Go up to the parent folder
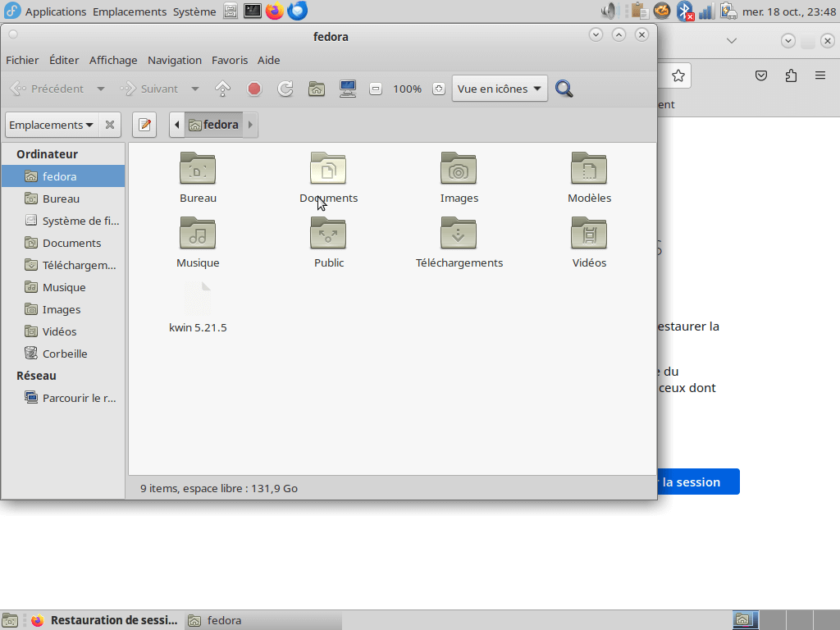 point(223,89)
